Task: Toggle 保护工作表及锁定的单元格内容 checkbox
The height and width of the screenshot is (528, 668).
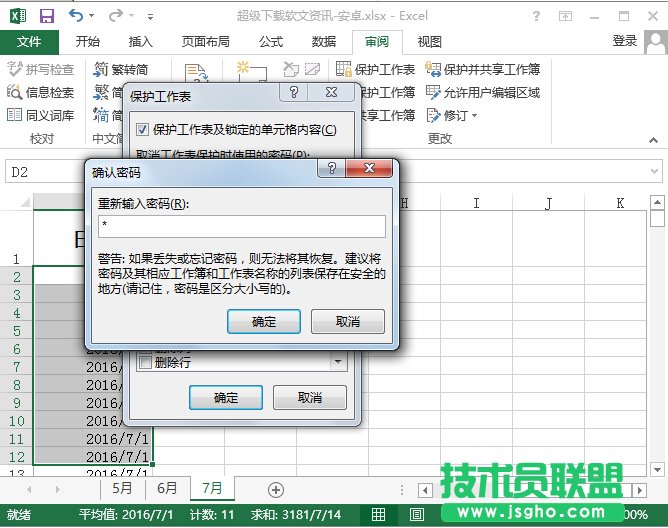Action: coord(142,130)
